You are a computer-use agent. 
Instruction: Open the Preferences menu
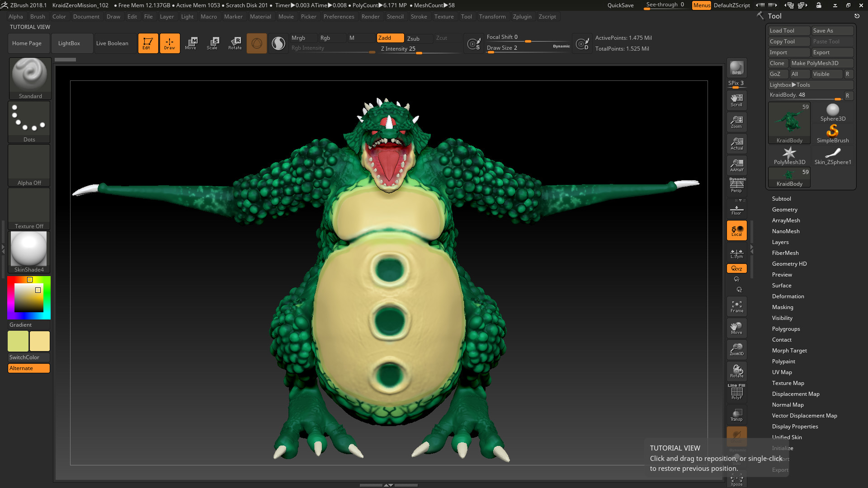[x=339, y=17]
